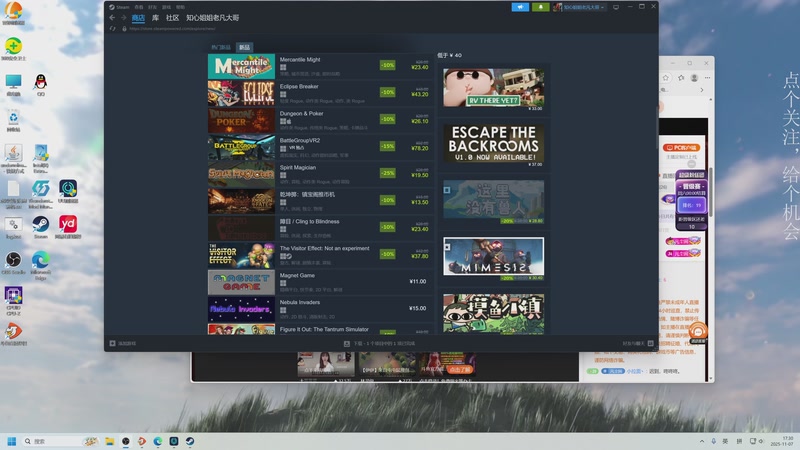
Task: Click the Steam store page scrollbar
Action: click(656, 128)
